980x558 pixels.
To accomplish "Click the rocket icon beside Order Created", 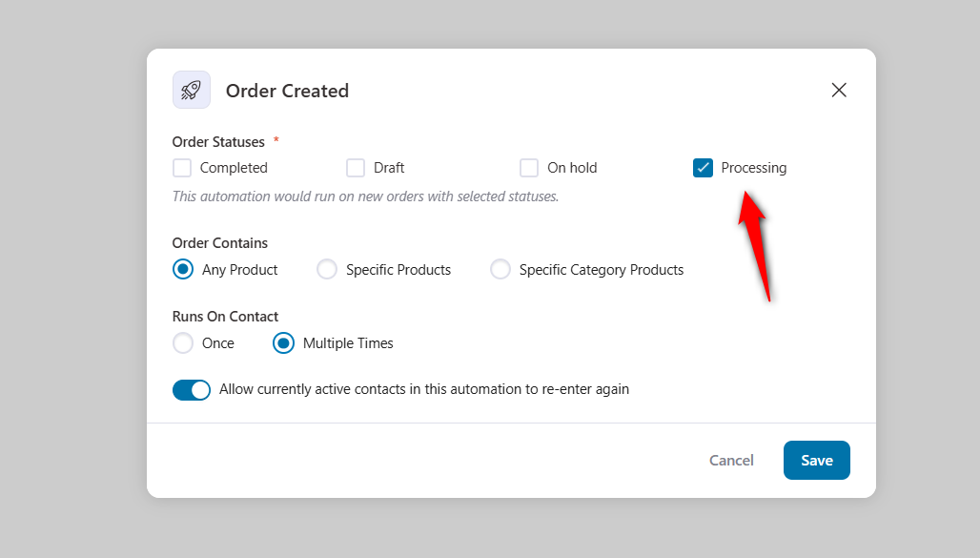I will pyautogui.click(x=191, y=90).
